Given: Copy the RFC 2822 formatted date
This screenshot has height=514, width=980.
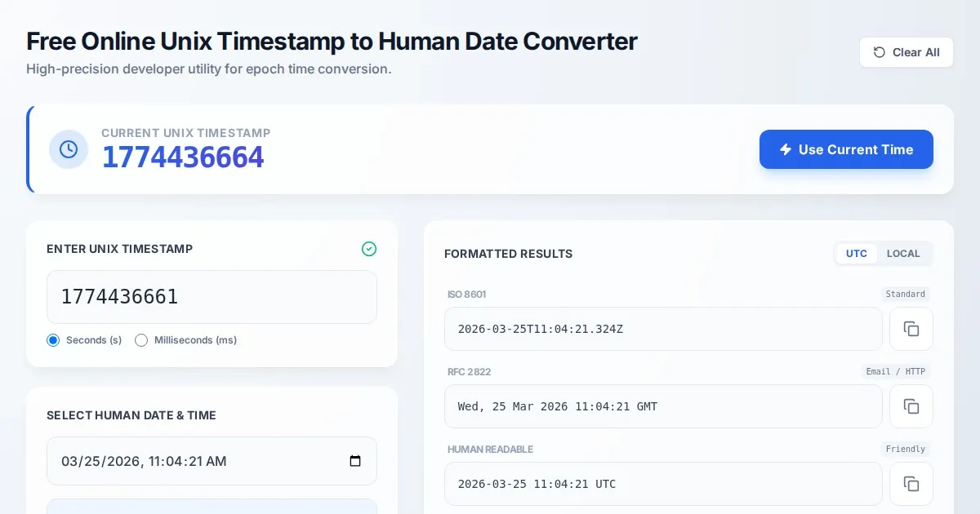Looking at the screenshot, I should 911,406.
